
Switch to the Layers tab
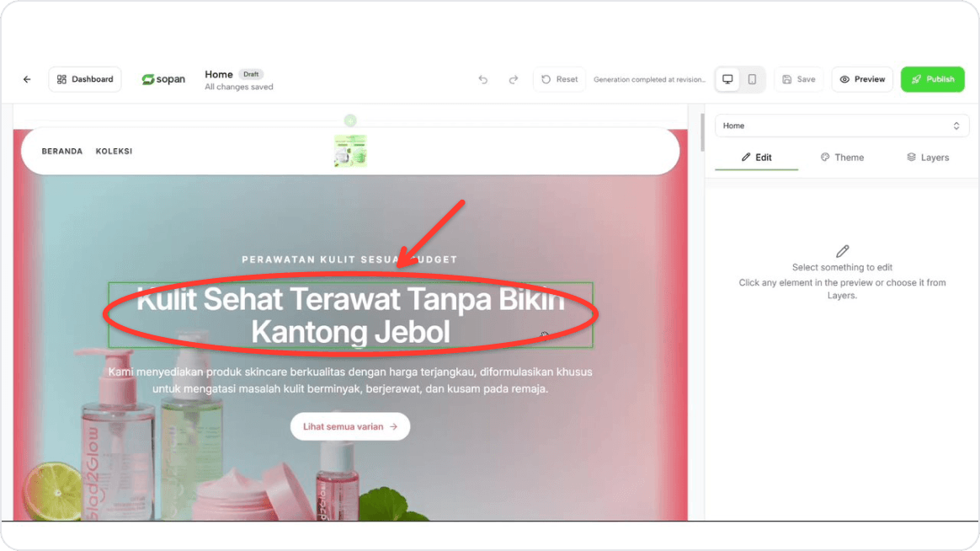click(928, 158)
